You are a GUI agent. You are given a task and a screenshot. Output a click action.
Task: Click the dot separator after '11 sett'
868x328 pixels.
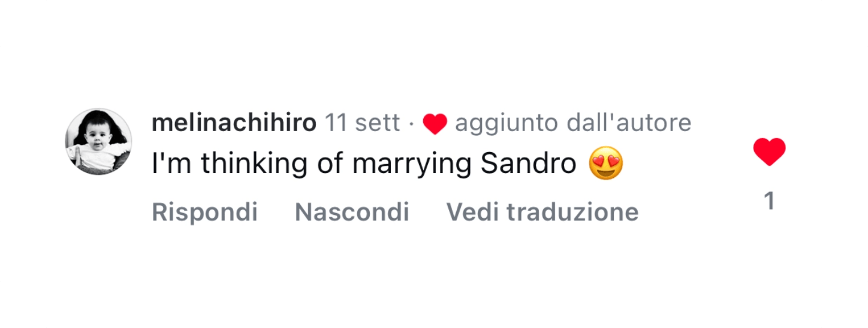click(x=411, y=123)
